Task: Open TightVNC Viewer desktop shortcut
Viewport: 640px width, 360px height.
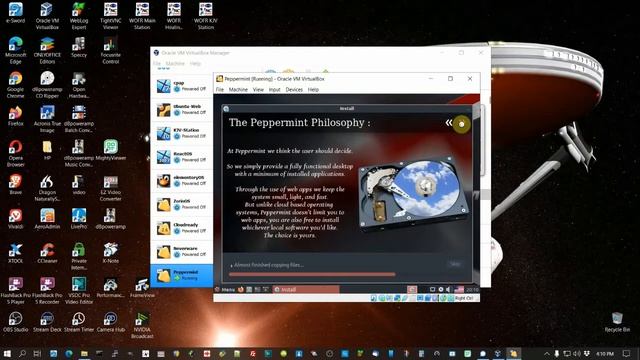Action: tap(111, 16)
